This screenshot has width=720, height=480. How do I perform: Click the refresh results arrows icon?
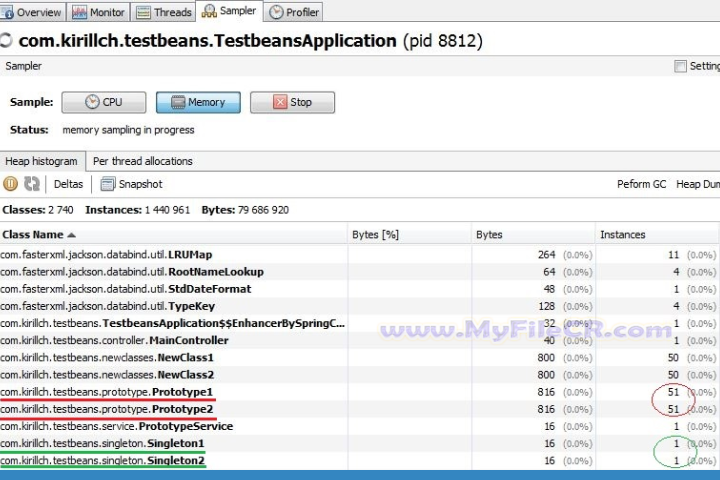point(31,184)
